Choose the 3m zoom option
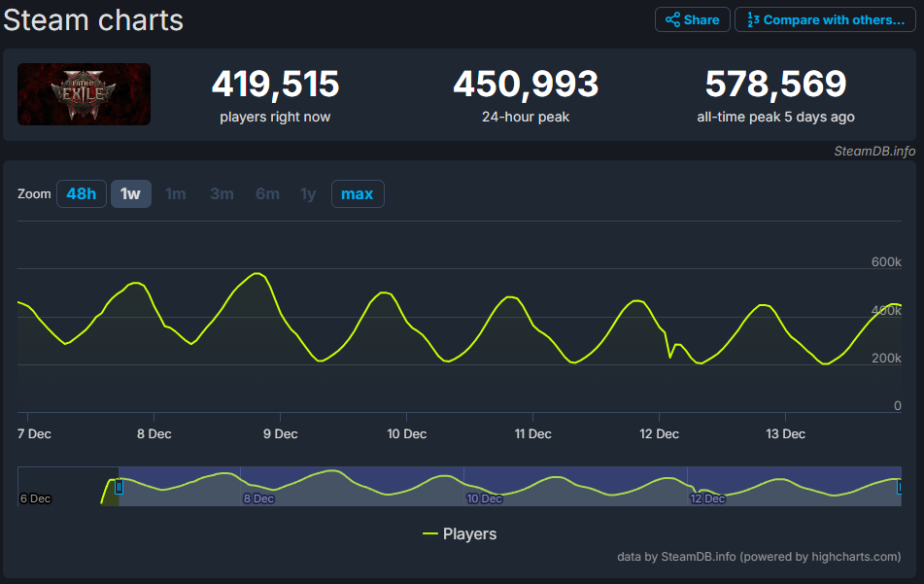The height and width of the screenshot is (584, 924). [x=222, y=194]
